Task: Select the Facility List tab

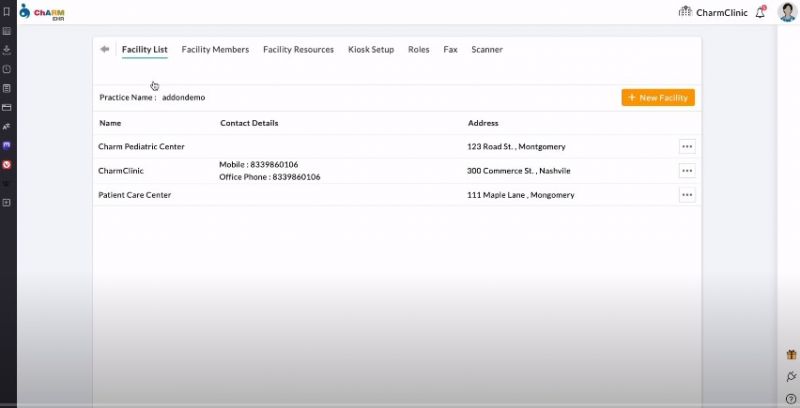Action: pyautogui.click(x=144, y=49)
